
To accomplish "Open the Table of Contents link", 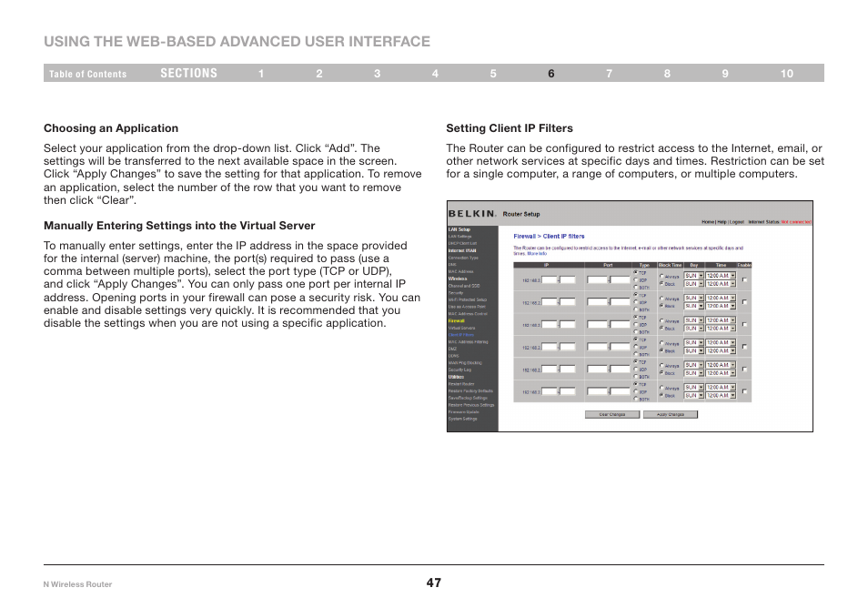I will [87, 74].
